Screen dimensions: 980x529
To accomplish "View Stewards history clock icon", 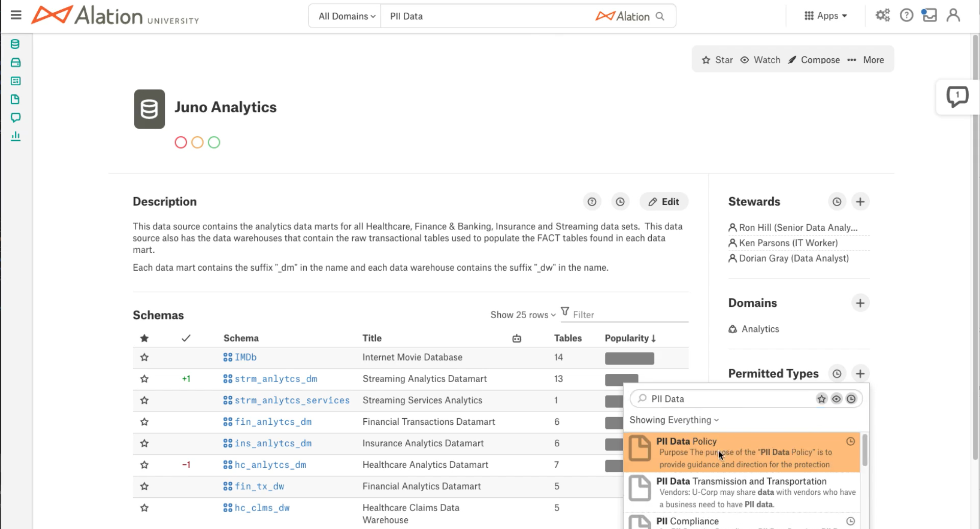I will click(x=837, y=202).
